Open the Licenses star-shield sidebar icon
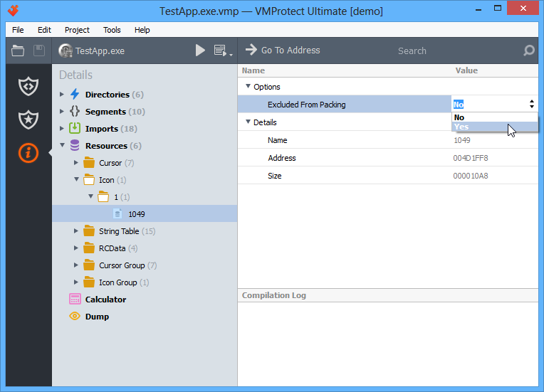 click(28, 120)
